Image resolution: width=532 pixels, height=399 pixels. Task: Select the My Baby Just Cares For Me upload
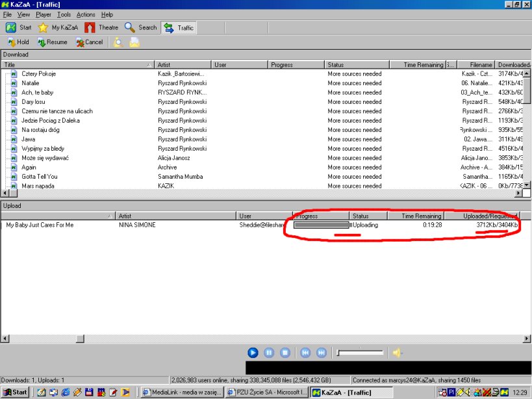pyautogui.click(x=40, y=225)
